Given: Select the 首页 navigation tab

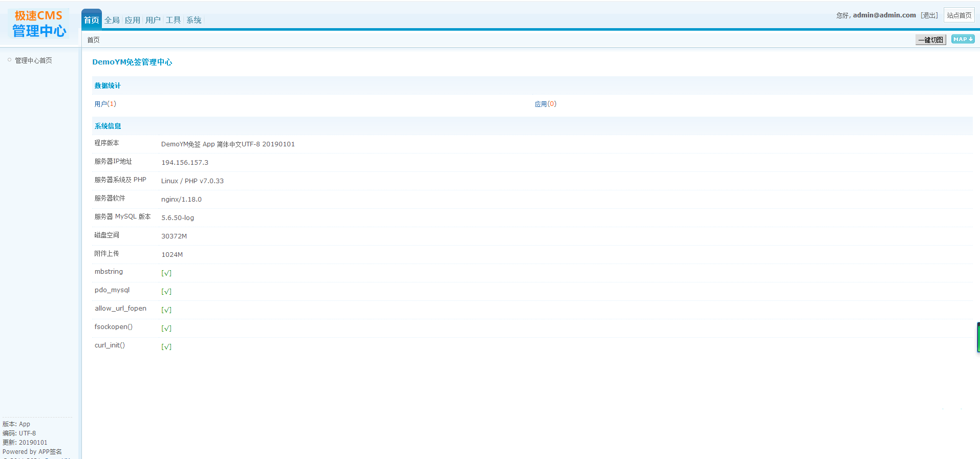Looking at the screenshot, I should click(92, 20).
